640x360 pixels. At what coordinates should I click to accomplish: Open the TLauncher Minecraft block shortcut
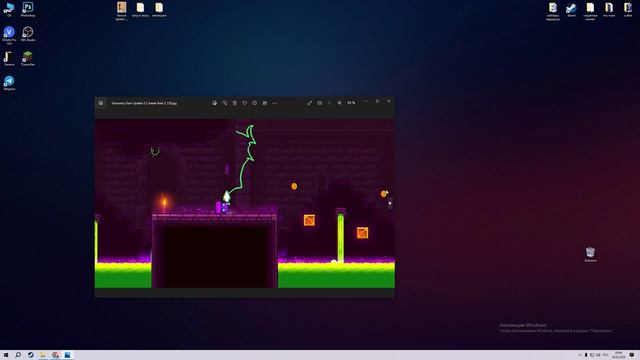28,58
